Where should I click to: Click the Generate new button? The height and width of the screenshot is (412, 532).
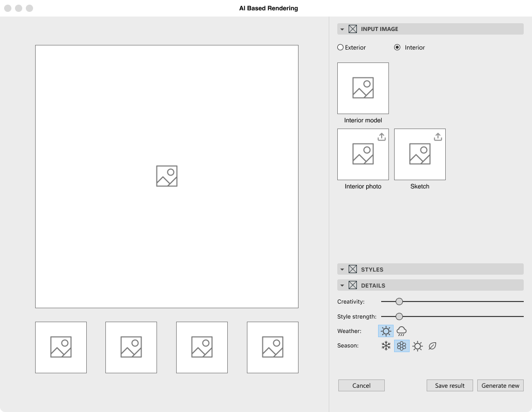point(500,386)
